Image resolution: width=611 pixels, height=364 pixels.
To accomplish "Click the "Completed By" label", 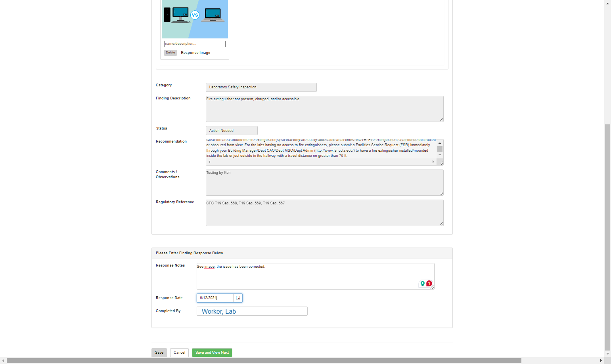I will tap(168, 311).
